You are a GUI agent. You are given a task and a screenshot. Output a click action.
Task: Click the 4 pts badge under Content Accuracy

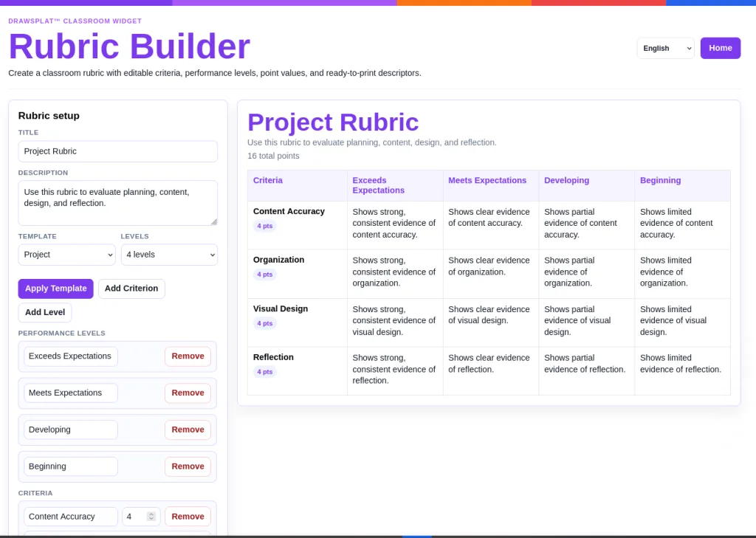pos(265,226)
